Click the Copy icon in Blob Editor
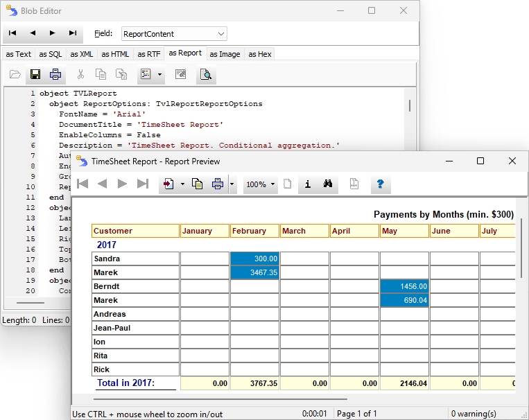Screen dimensions: 529x420 (101, 74)
